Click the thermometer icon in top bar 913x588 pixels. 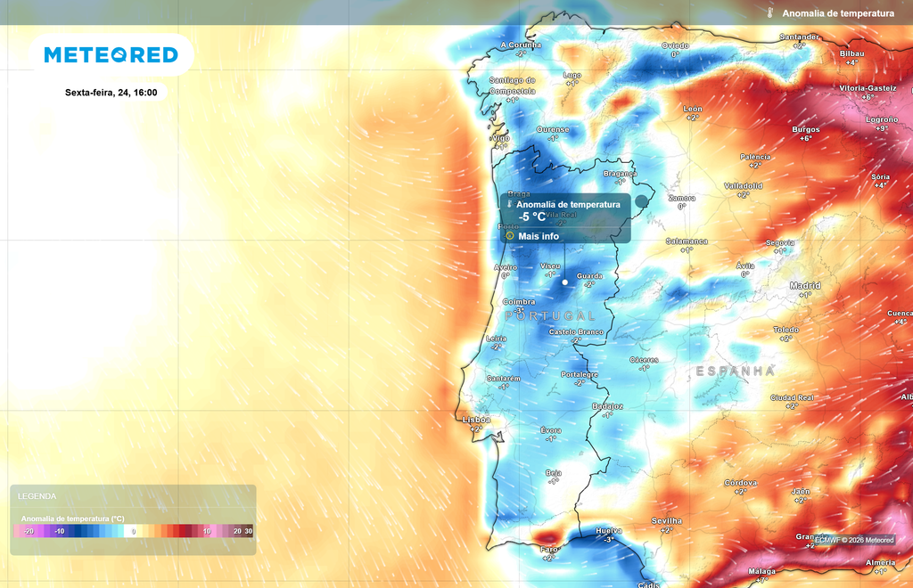click(x=769, y=12)
